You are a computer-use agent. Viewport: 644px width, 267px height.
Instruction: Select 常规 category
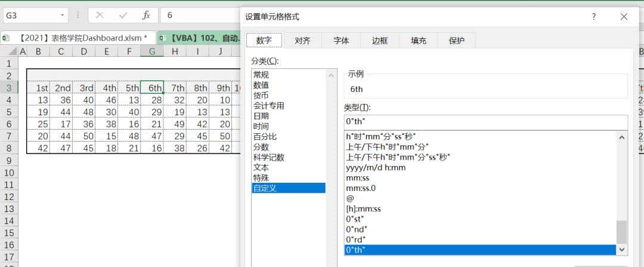click(289, 75)
